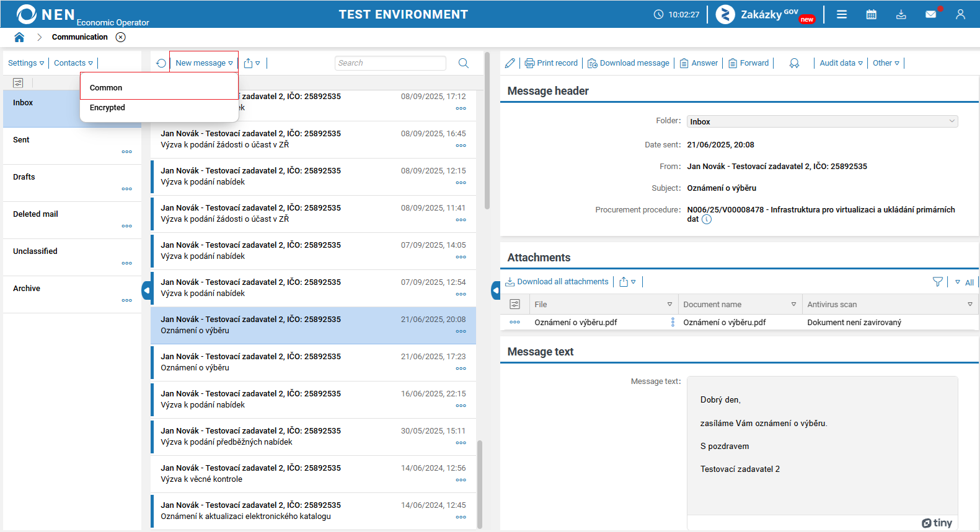This screenshot has height=532, width=980.
Task: Open the hamburger main menu
Action: (x=842, y=14)
